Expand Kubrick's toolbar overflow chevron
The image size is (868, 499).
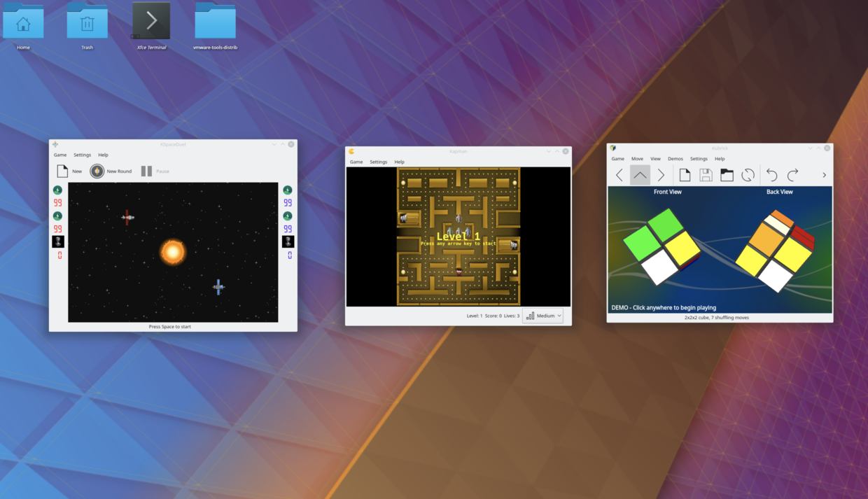[824, 175]
